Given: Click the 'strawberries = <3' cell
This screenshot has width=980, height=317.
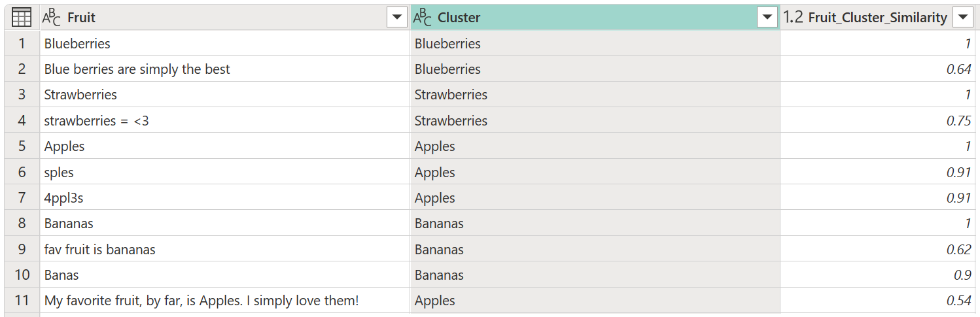Looking at the screenshot, I should [225, 121].
